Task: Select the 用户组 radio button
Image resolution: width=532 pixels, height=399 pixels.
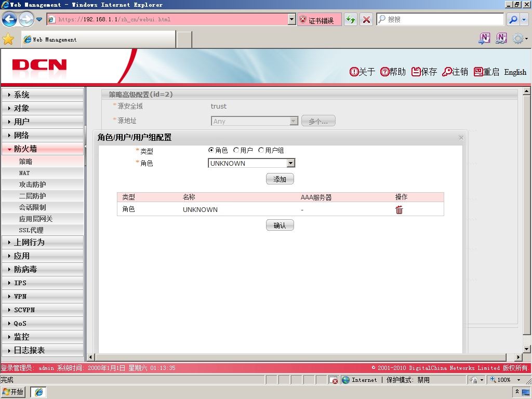Action: tap(261, 150)
